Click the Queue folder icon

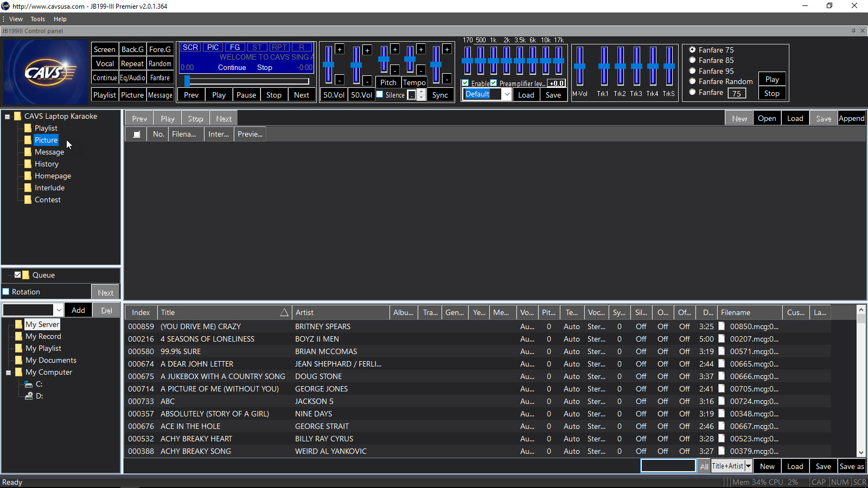pyautogui.click(x=26, y=275)
